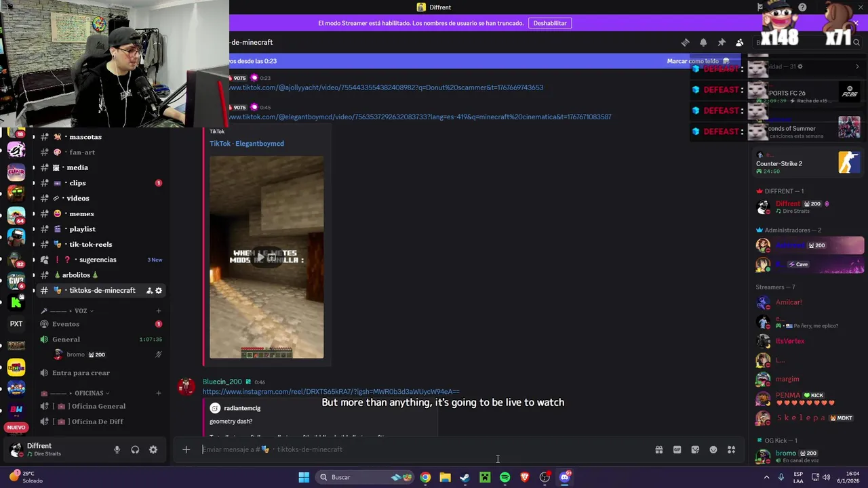Open the elegantboymcd TikTok video link

[x=420, y=117]
